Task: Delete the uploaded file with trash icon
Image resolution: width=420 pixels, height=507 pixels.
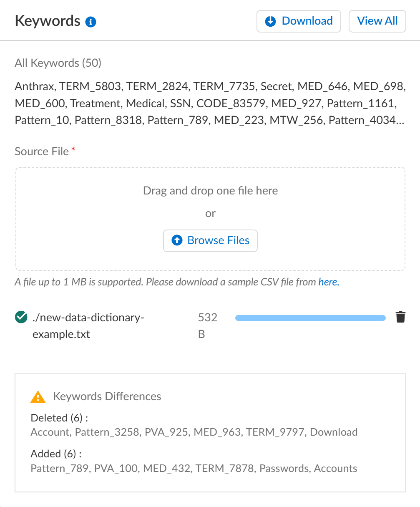Action: tap(400, 317)
